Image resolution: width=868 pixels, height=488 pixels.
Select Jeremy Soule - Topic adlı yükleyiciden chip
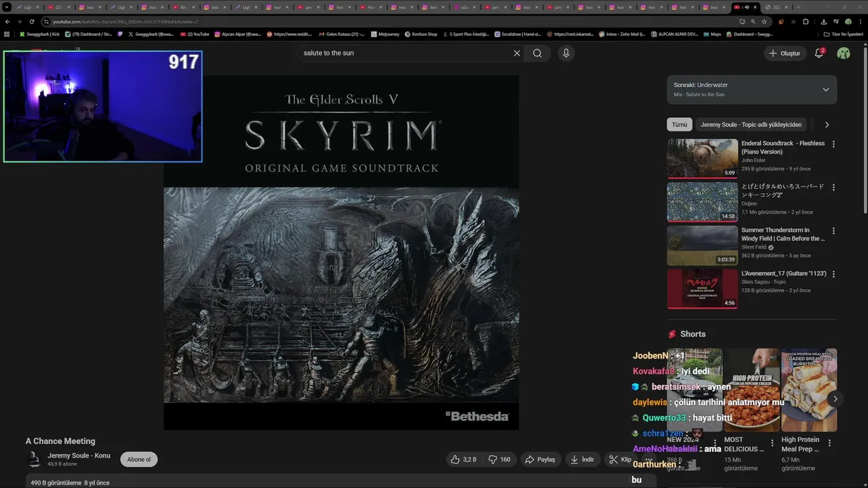tap(751, 125)
